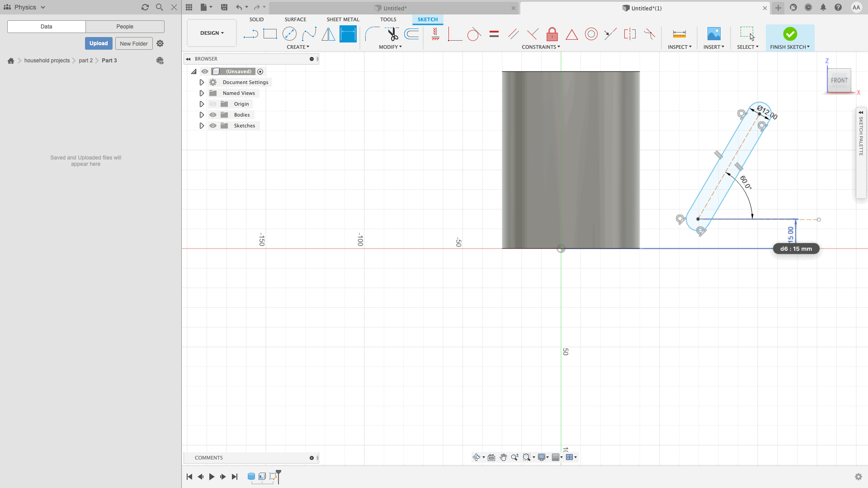
Task: Click the Sketch Dimension tool
Action: point(348,34)
